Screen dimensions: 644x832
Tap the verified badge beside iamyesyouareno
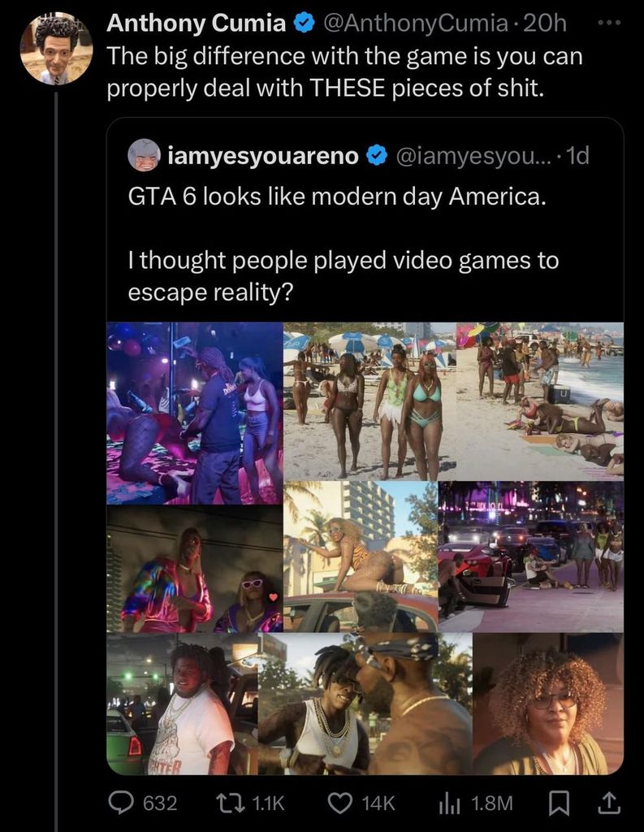click(x=377, y=155)
